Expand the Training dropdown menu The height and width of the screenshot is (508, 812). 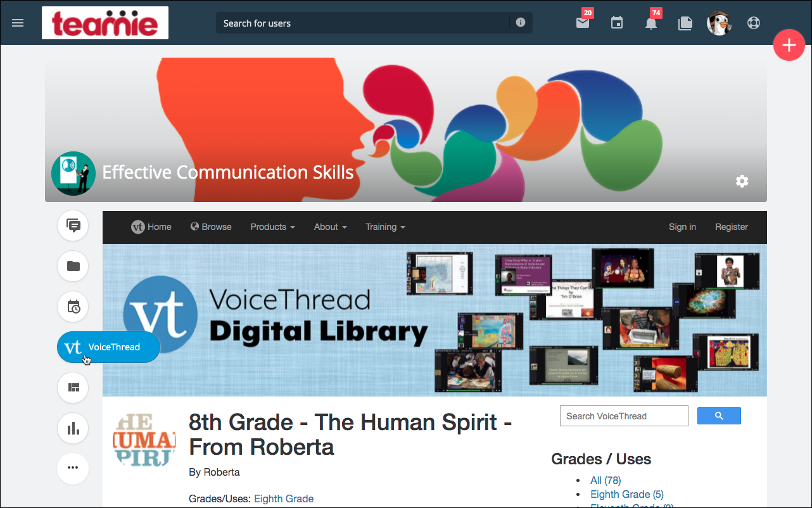385,227
